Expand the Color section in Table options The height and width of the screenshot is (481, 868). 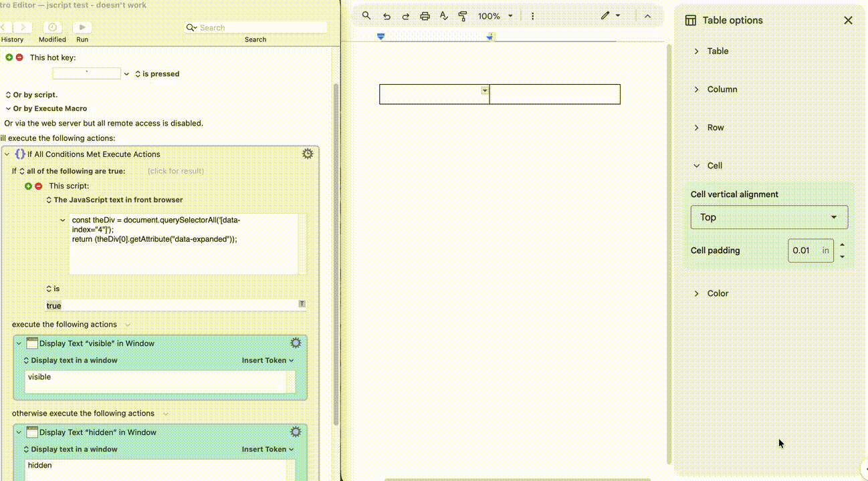(696, 293)
